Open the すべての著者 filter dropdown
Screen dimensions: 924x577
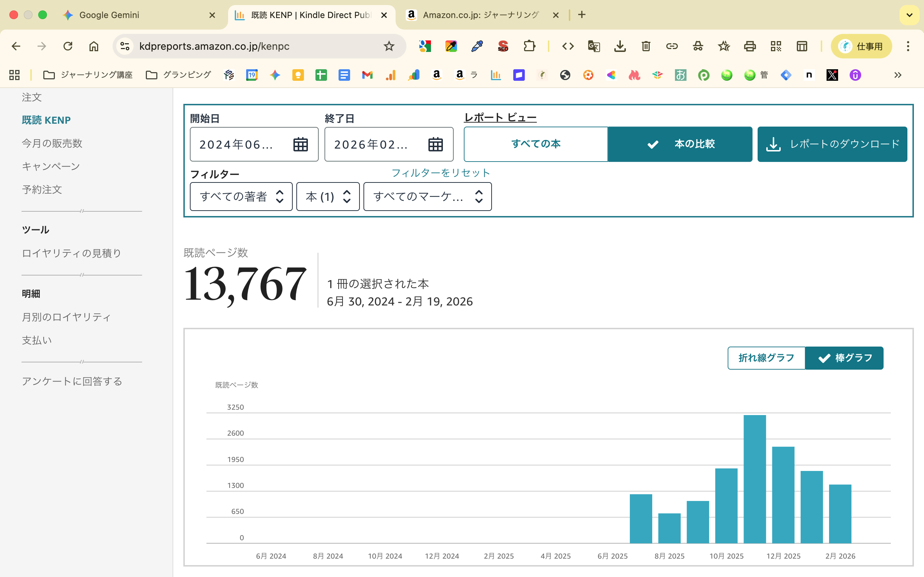coord(241,197)
